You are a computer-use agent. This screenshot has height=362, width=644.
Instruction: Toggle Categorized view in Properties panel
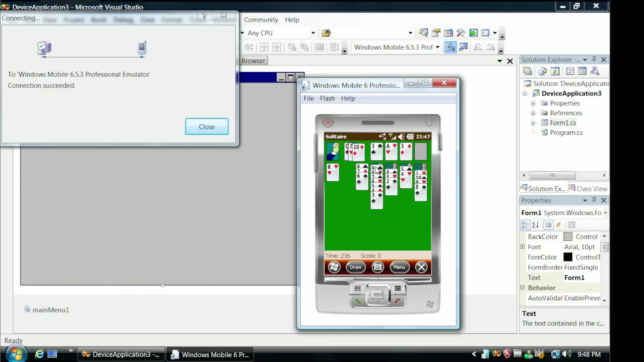pos(525,225)
